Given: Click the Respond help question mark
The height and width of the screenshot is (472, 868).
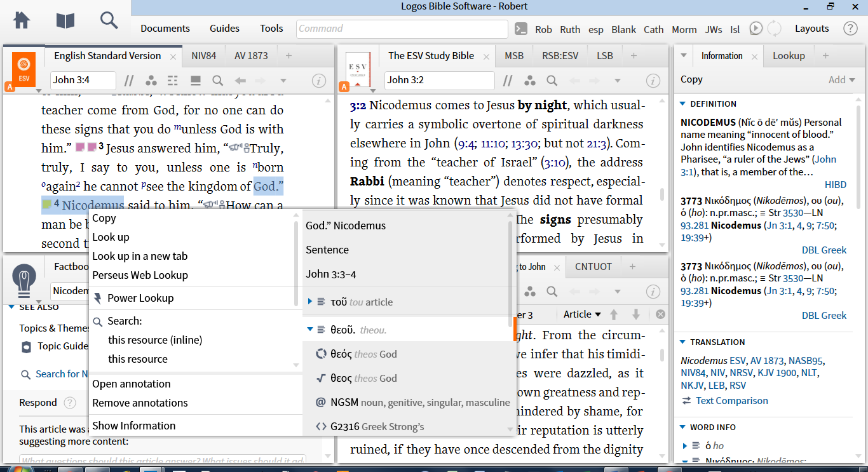Looking at the screenshot, I should coord(70,403).
